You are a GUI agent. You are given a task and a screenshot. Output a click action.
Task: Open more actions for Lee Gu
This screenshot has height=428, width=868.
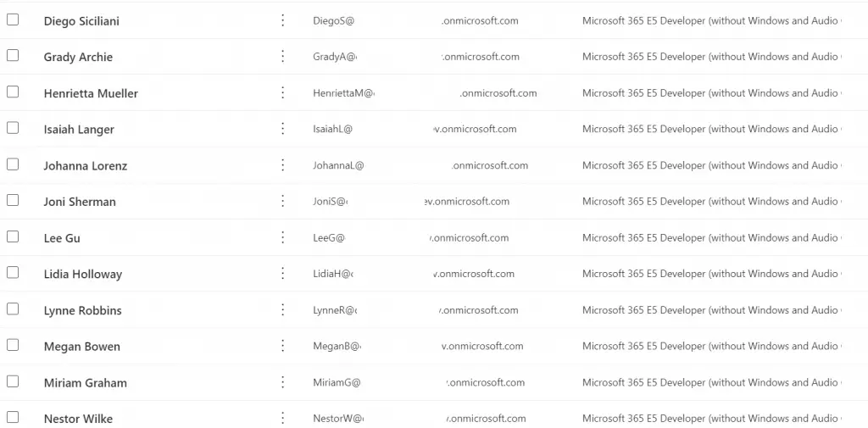283,237
